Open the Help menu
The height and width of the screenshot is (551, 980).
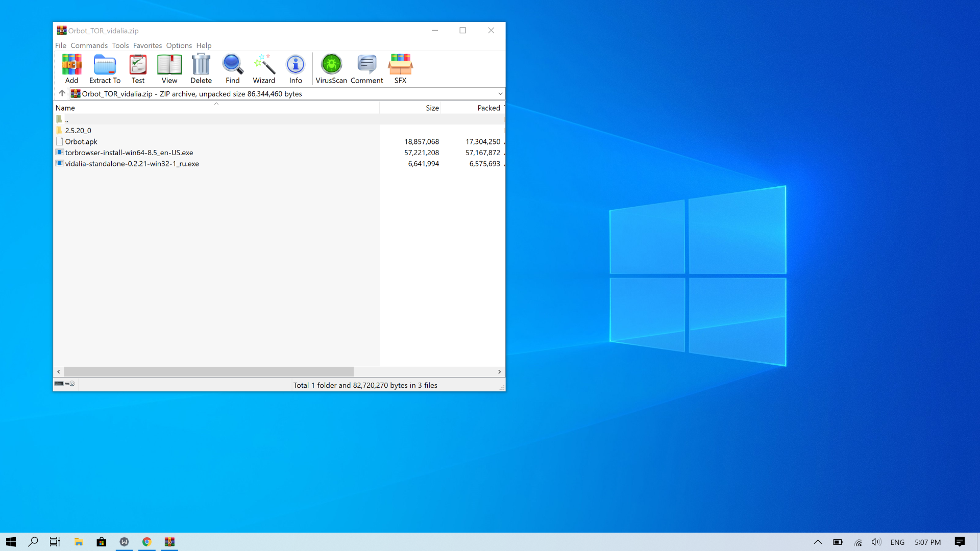204,45
